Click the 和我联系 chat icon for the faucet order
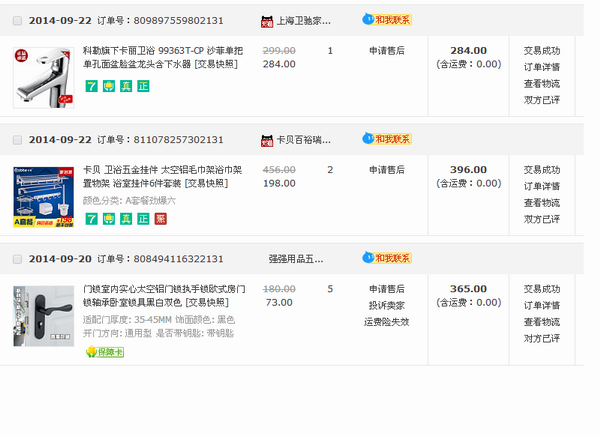The height and width of the screenshot is (437, 600). pyautogui.click(x=386, y=20)
